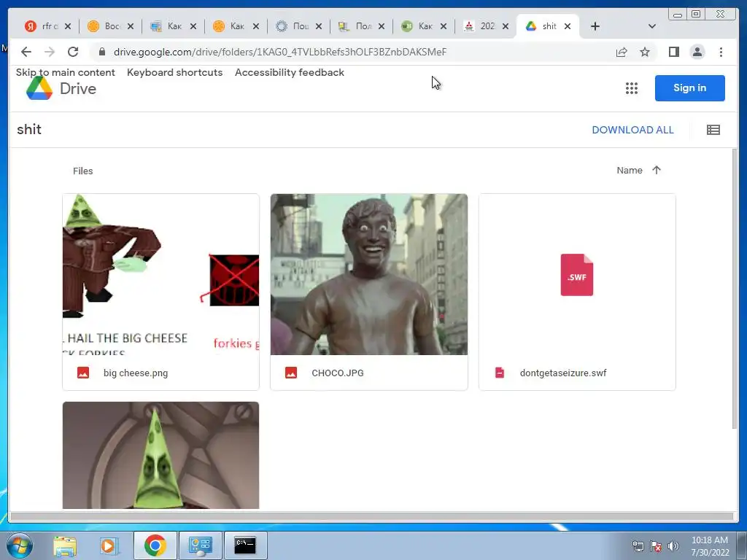Click file icon beside dontgetaseizure.swf

click(499, 373)
